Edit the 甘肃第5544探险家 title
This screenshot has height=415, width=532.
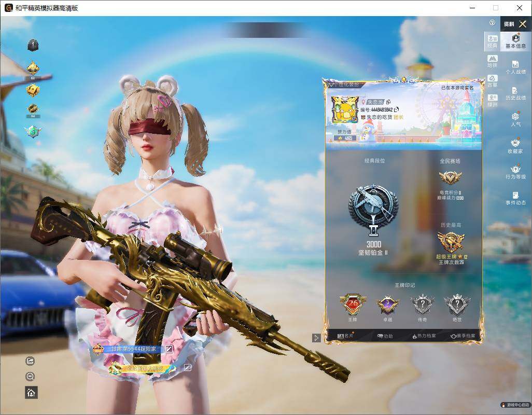(x=169, y=349)
